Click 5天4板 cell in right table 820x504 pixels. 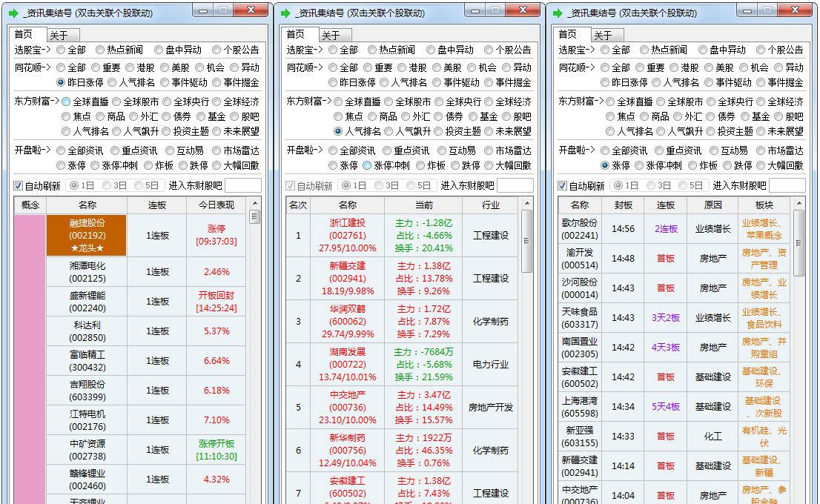(666, 407)
